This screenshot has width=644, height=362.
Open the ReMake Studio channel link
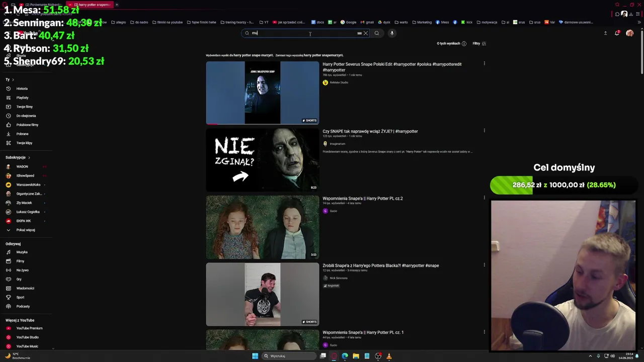(339, 82)
